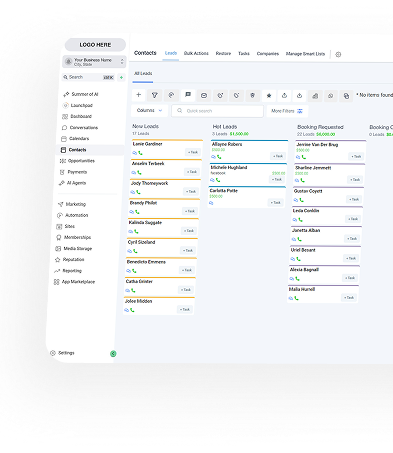Add Task on Kalinda Suggate card

189,231
